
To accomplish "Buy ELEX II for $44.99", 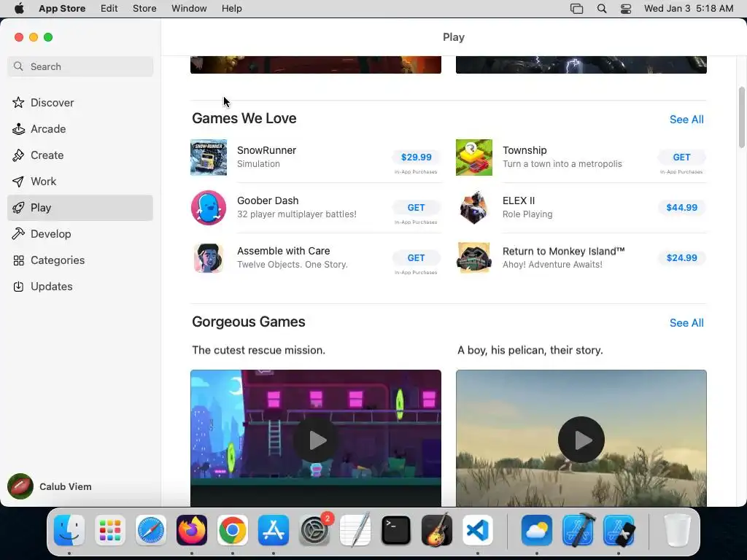I will [682, 208].
